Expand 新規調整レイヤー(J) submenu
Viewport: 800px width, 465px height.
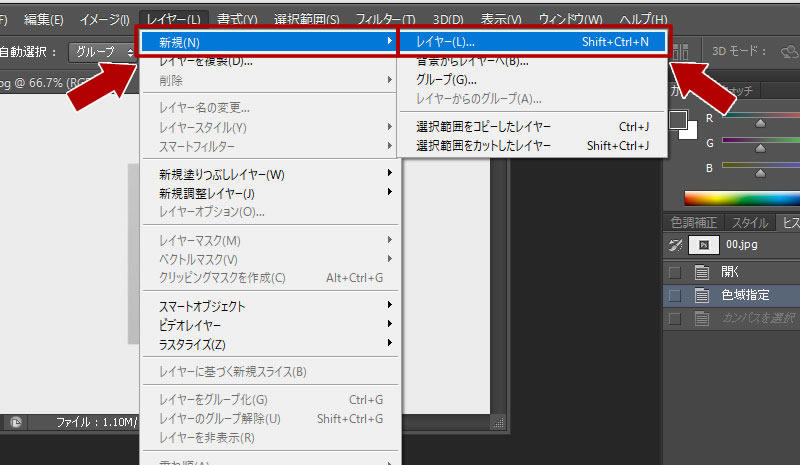[x=390, y=192]
